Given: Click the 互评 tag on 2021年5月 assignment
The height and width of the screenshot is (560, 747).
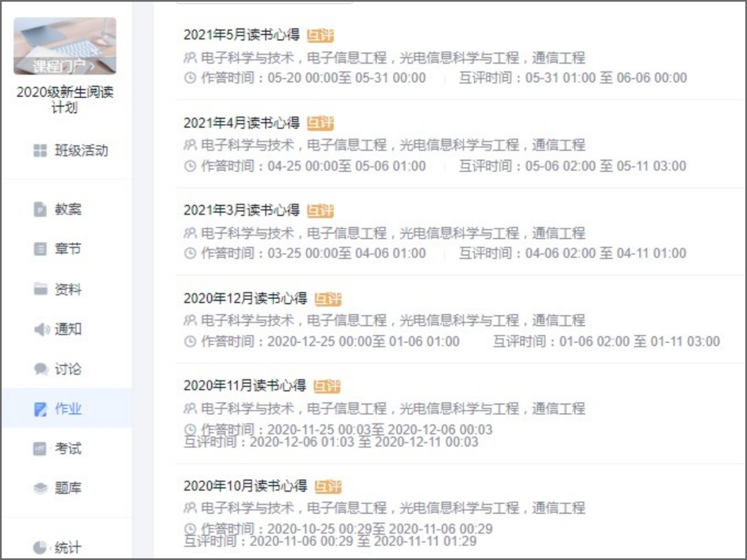Looking at the screenshot, I should coord(320,35).
